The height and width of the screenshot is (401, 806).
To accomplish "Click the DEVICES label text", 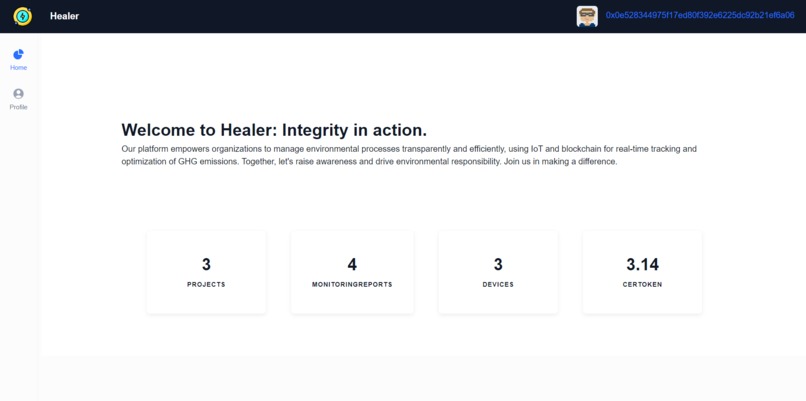I will click(x=498, y=284).
